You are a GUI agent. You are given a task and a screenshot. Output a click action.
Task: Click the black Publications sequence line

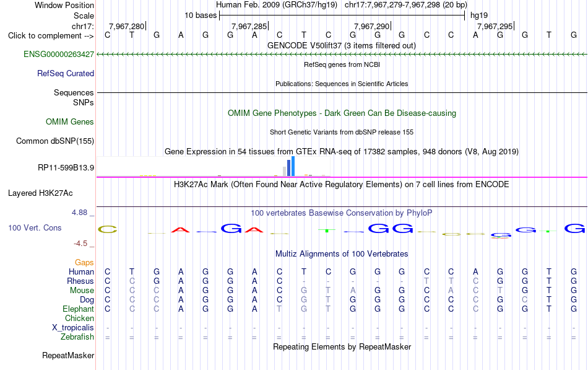(x=342, y=92)
